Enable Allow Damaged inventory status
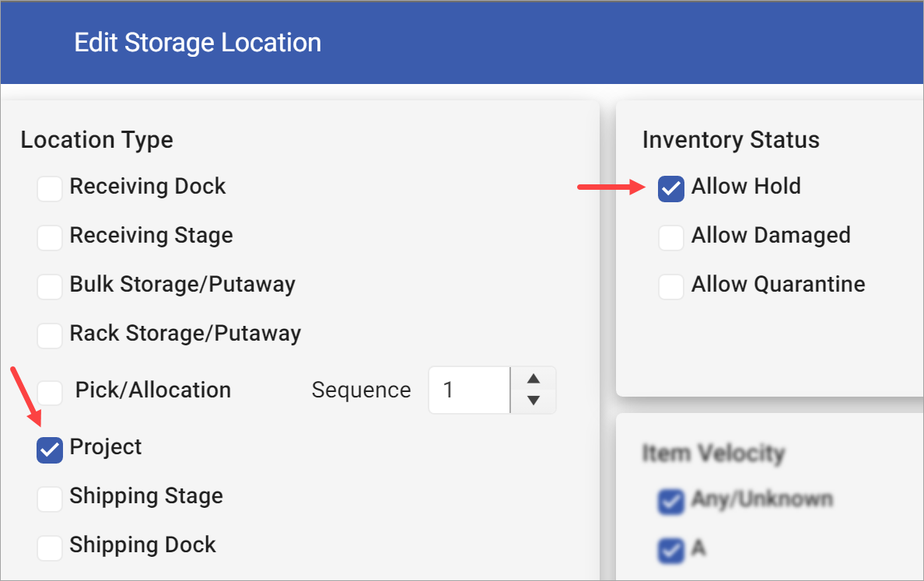Viewport: 924px width, 581px height. [x=670, y=237]
